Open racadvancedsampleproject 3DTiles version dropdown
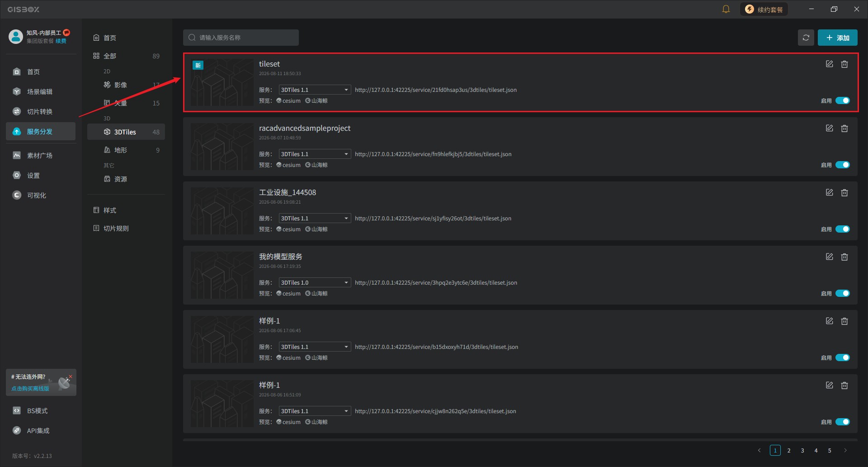The height and width of the screenshot is (467, 868). (315, 154)
